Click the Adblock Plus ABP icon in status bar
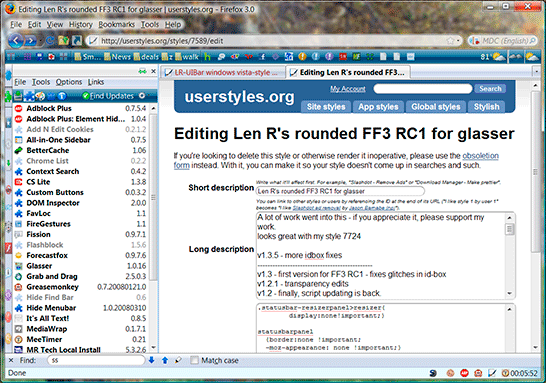The width and height of the screenshot is (546, 383). [464, 373]
